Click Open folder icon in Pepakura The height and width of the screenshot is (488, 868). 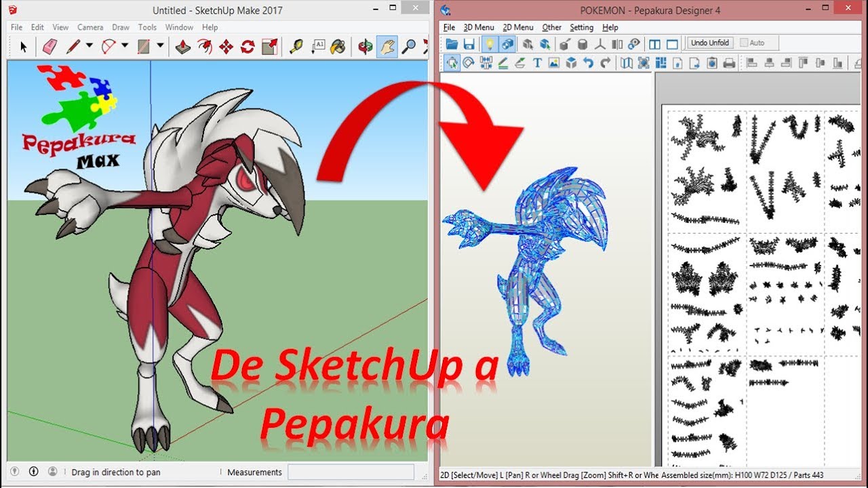452,44
